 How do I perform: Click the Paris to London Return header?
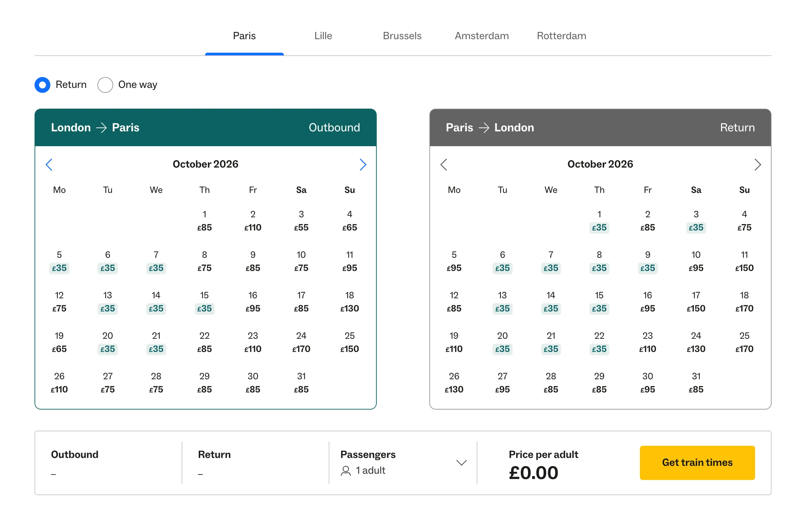(600, 128)
